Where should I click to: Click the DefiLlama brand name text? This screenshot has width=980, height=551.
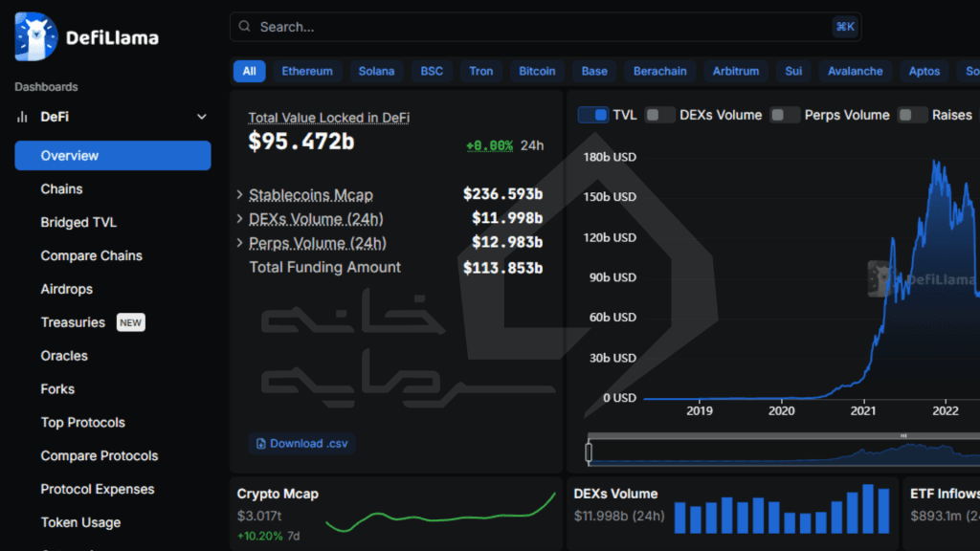(x=112, y=38)
